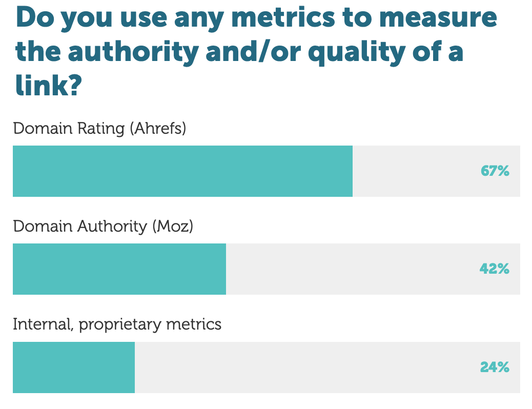Click the teal Domain Authority bar
Image resolution: width=532 pixels, height=409 pixels.
119,269
